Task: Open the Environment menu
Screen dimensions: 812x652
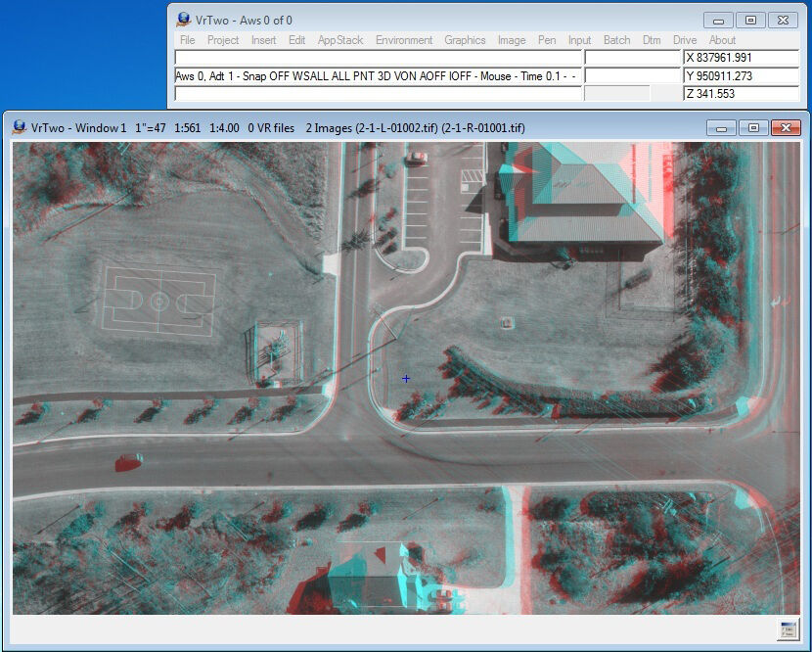Action: pos(402,40)
